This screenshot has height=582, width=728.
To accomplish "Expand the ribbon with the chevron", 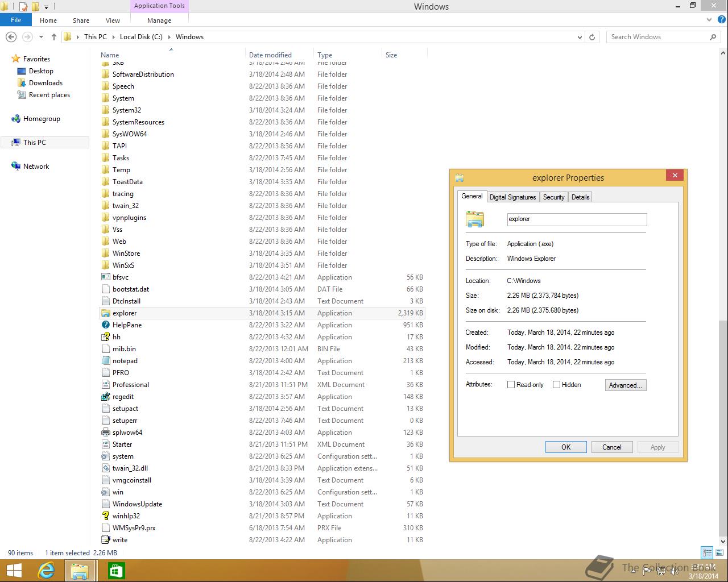I will point(709,20).
